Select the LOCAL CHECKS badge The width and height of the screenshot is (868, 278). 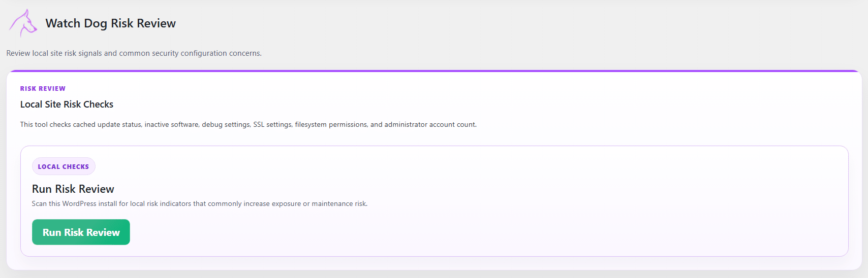64,166
